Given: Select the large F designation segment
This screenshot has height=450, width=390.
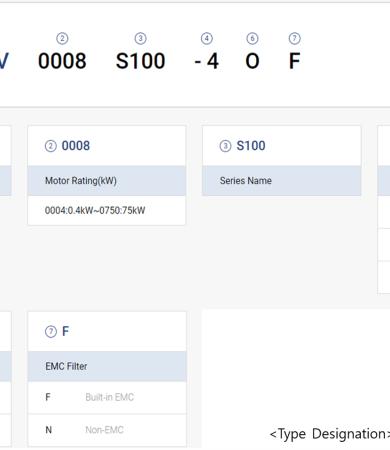Looking at the screenshot, I should (x=295, y=61).
